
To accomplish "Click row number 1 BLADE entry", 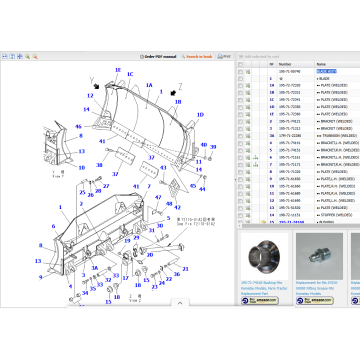I will tap(271, 79).
